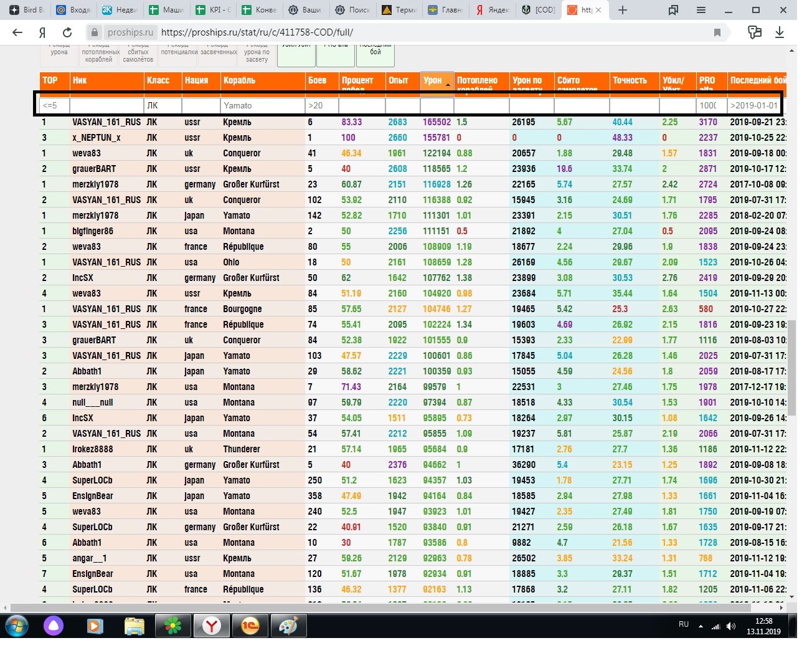Screen dimensions: 812x648
Task: Switch to the Терми browser tab
Action: 400,10
